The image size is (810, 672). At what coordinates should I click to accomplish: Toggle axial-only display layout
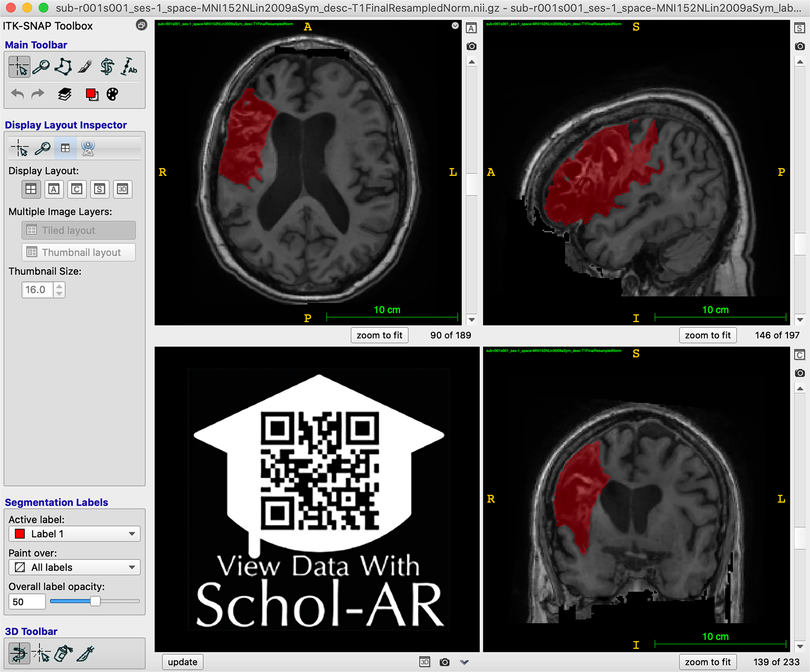[54, 189]
